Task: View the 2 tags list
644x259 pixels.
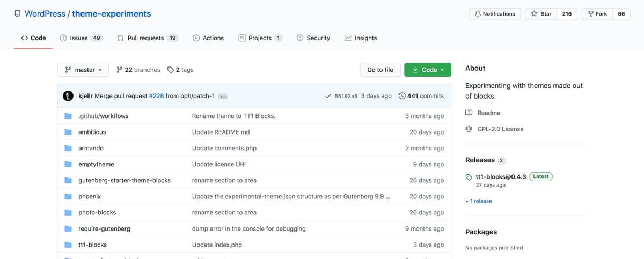Action: (x=180, y=70)
